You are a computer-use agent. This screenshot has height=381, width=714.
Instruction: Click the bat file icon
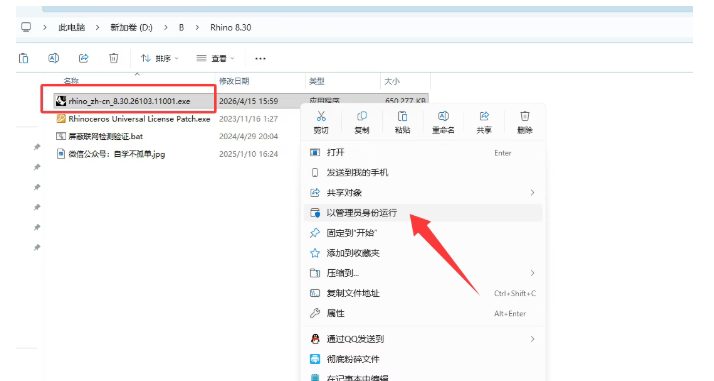point(61,136)
